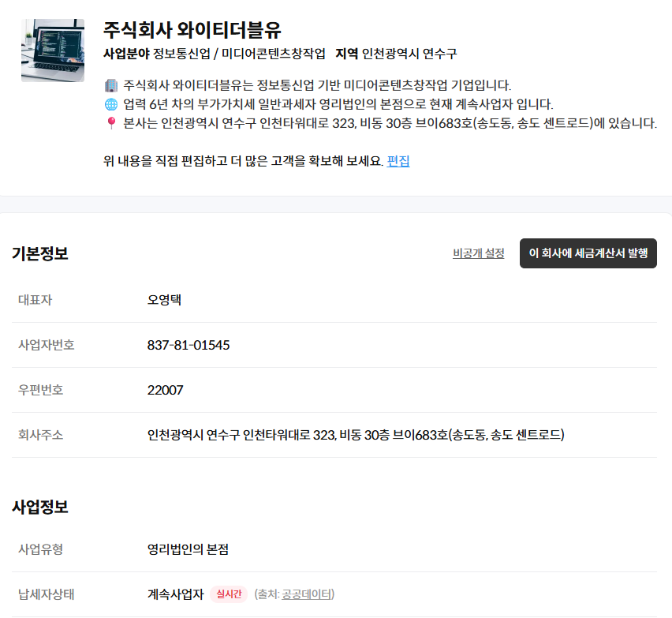
Task: Click the 실시간 realtime badge
Action: [x=229, y=594]
